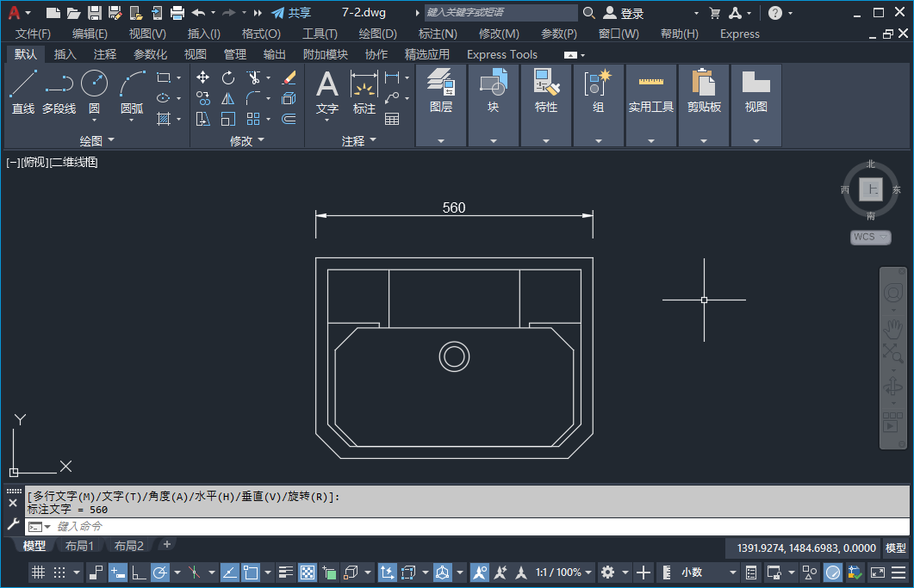Switch to the 注释 ribbon tab
This screenshot has height=588, width=914.
pos(105,54)
